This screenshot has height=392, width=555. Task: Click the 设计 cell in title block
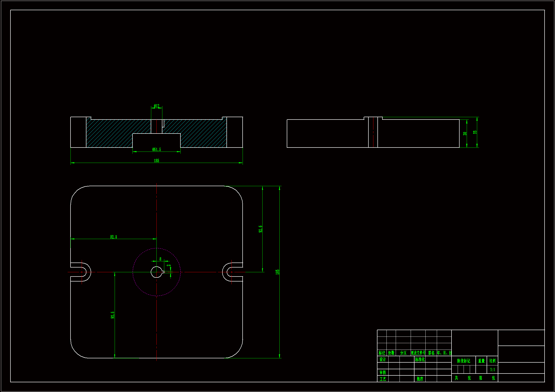[x=383, y=360]
